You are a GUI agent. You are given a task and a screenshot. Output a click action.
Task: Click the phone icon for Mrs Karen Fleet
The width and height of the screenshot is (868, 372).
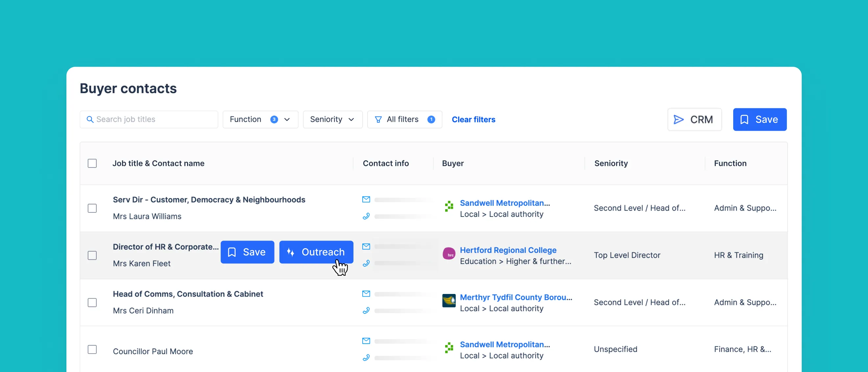pos(366,263)
